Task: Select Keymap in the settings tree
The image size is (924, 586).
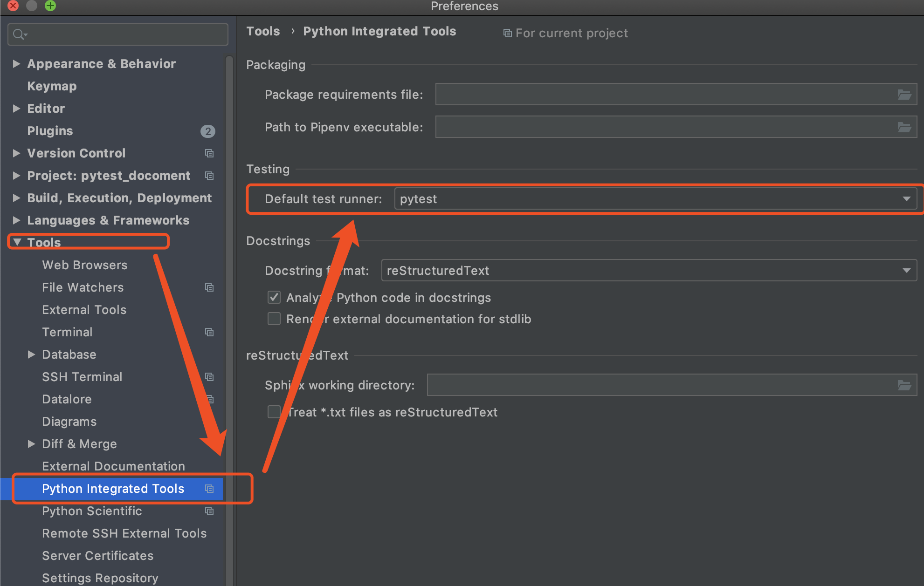Action: [52, 86]
